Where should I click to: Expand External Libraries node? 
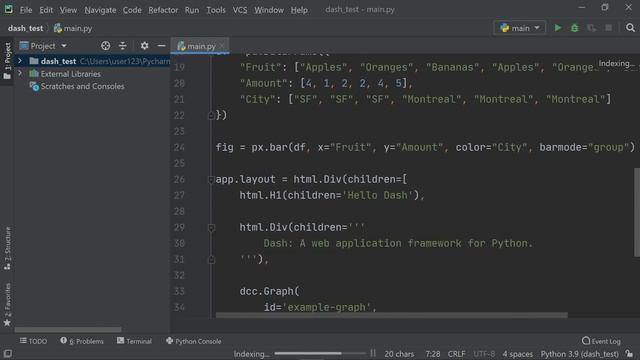[20, 73]
